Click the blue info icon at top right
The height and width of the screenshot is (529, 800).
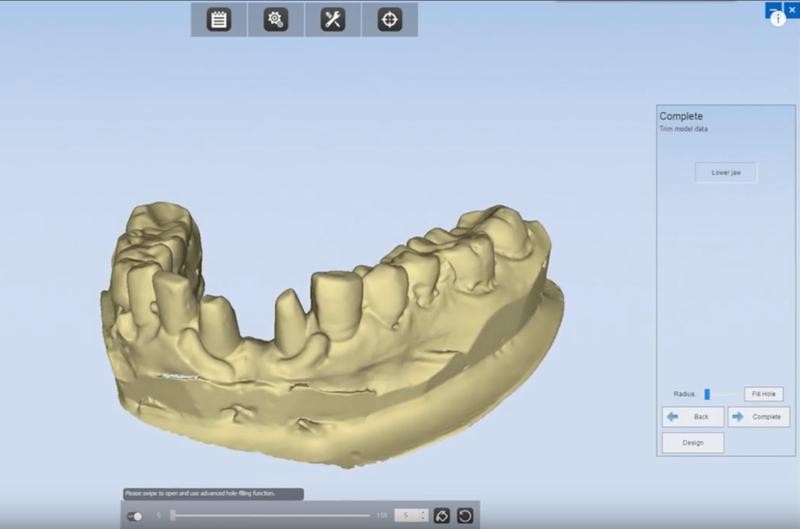pos(778,19)
